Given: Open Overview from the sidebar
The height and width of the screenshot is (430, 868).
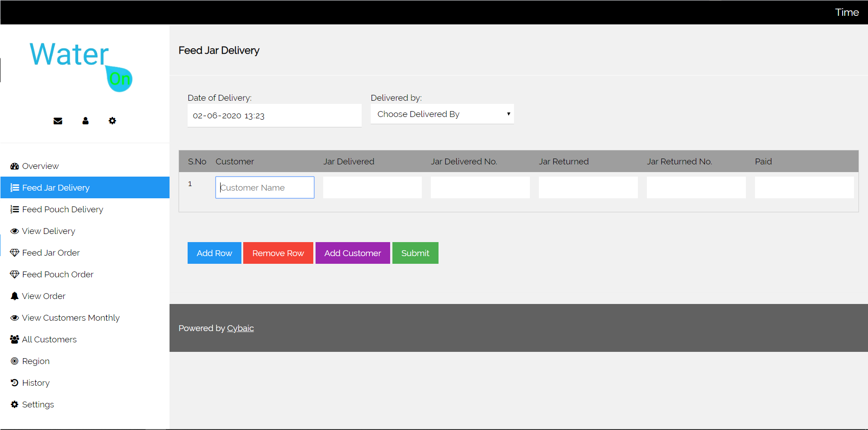Looking at the screenshot, I should 40,166.
